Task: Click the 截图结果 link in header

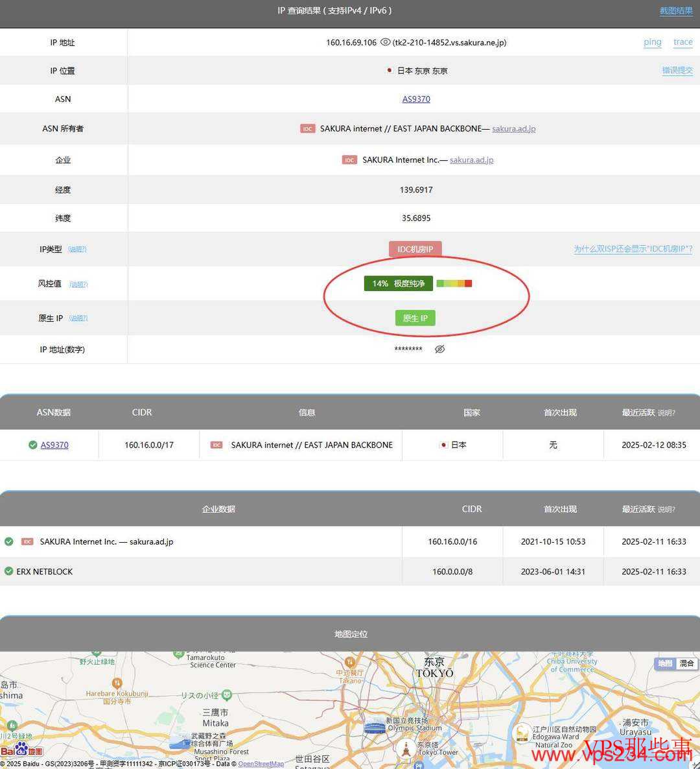Action: click(x=676, y=10)
